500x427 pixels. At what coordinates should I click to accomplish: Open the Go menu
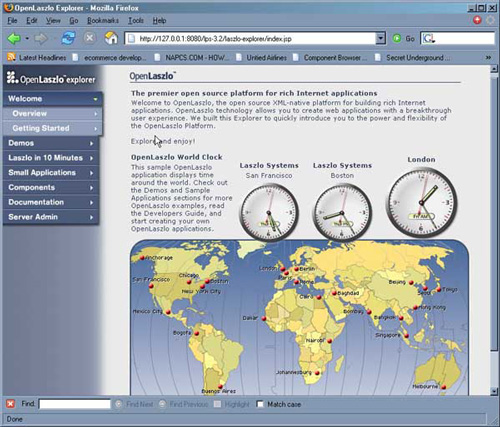[x=74, y=21]
